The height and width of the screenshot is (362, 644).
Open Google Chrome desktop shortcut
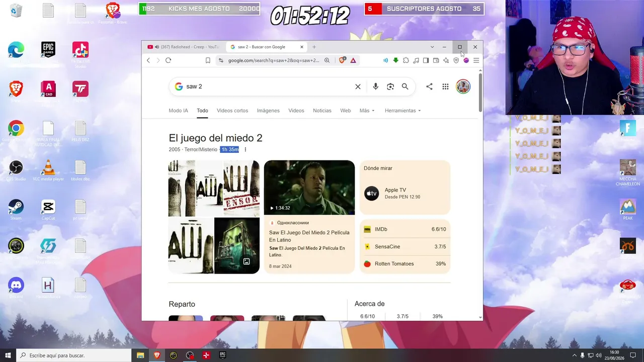(16, 131)
